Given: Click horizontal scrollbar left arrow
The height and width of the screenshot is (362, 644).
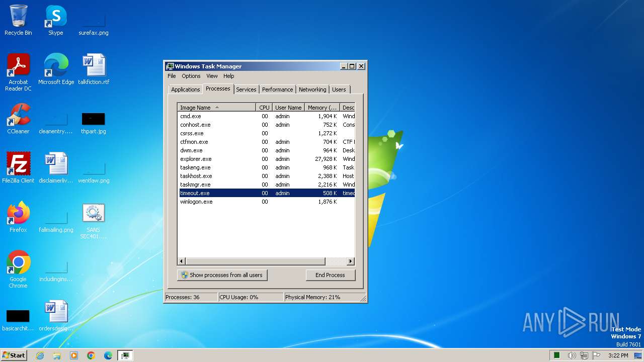Looking at the screenshot, I should tap(182, 261).
